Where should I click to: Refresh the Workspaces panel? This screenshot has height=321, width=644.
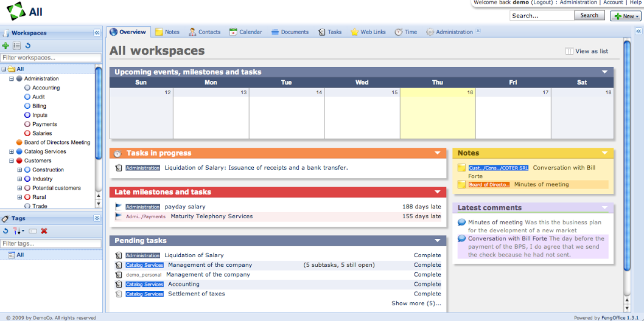28,46
